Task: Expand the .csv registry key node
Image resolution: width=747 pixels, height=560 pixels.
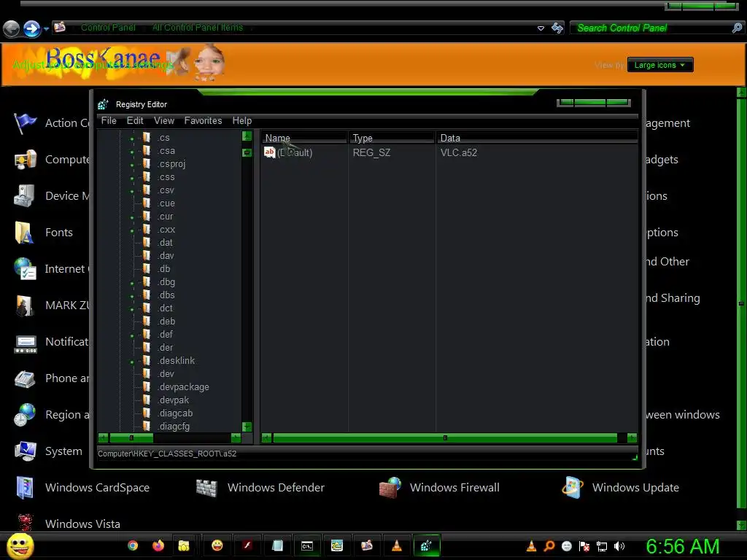Action: (132, 191)
